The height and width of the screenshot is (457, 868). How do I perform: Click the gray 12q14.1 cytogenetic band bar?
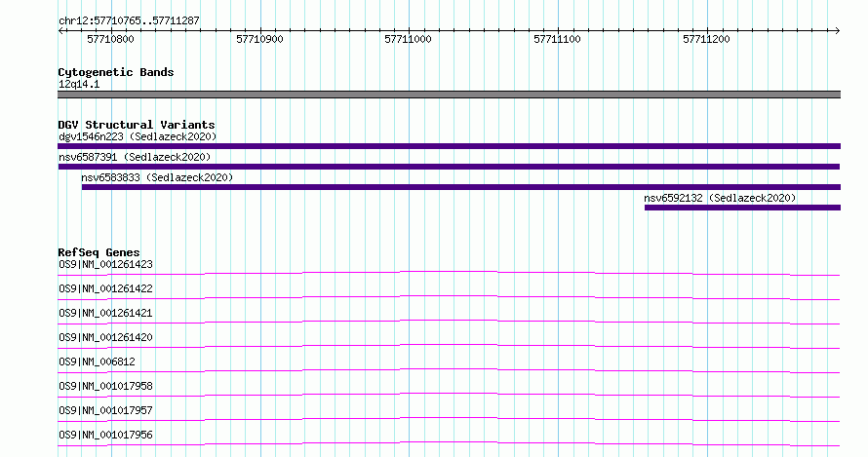tap(449, 95)
